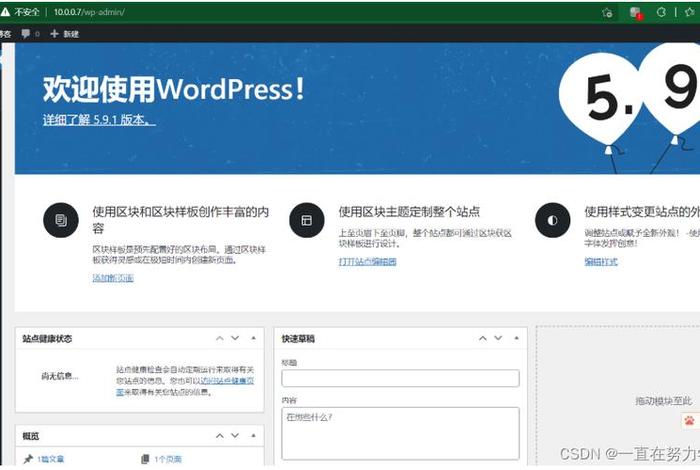700x470 pixels.
Task: Move 概览 panel down with arrow
Action: 235,436
